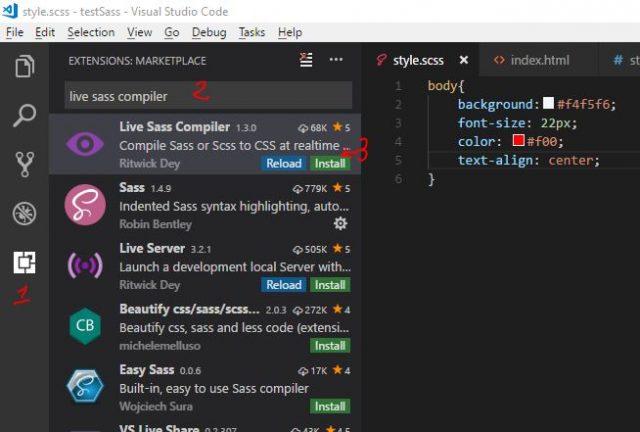Click Reload for Live Server

coord(284,285)
